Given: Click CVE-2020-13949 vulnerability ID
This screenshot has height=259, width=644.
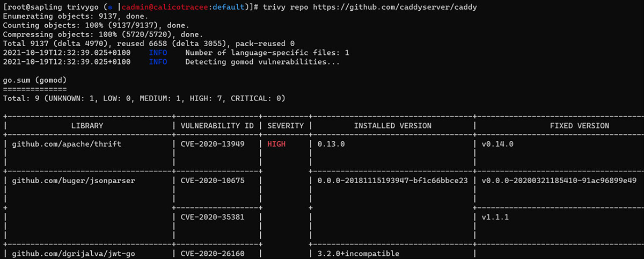Looking at the screenshot, I should tap(213, 144).
